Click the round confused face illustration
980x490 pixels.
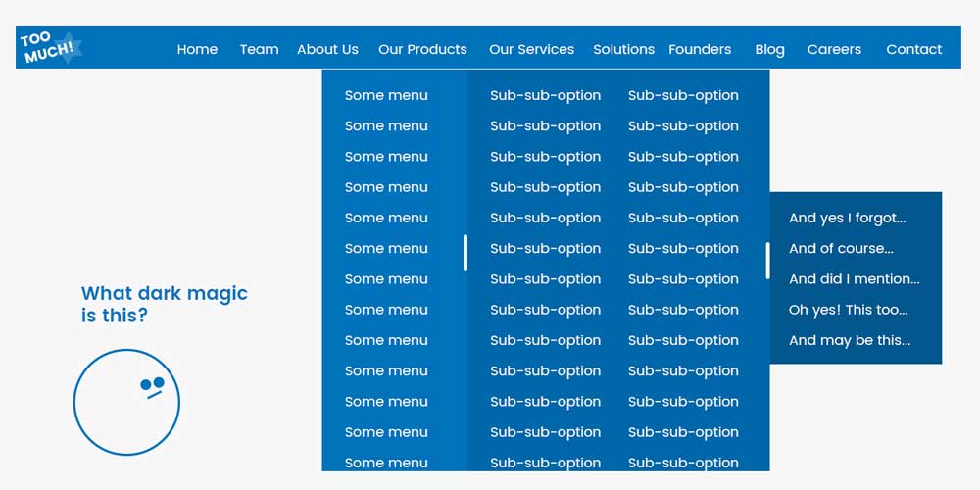coord(126,402)
